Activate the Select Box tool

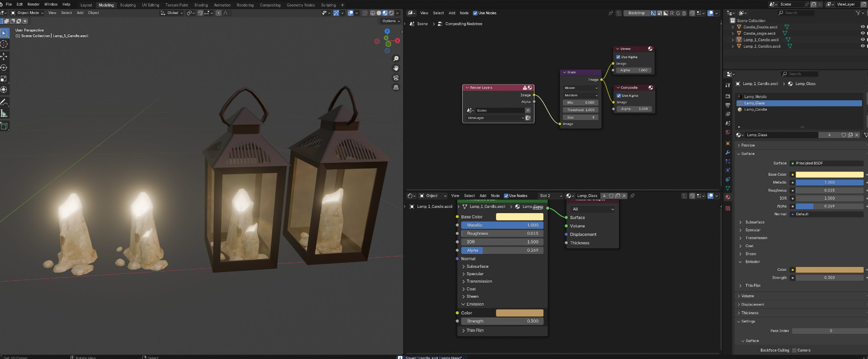point(4,33)
